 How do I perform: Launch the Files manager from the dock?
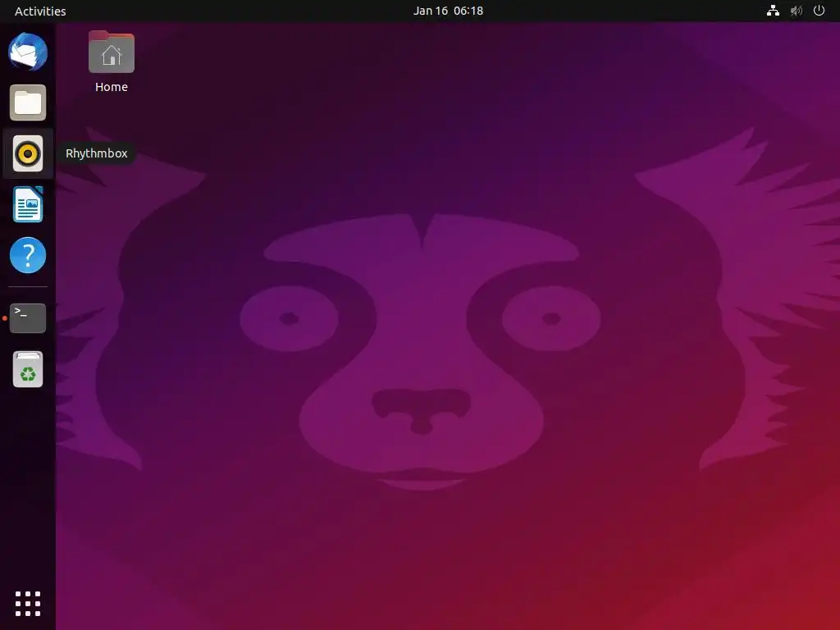pyautogui.click(x=28, y=103)
